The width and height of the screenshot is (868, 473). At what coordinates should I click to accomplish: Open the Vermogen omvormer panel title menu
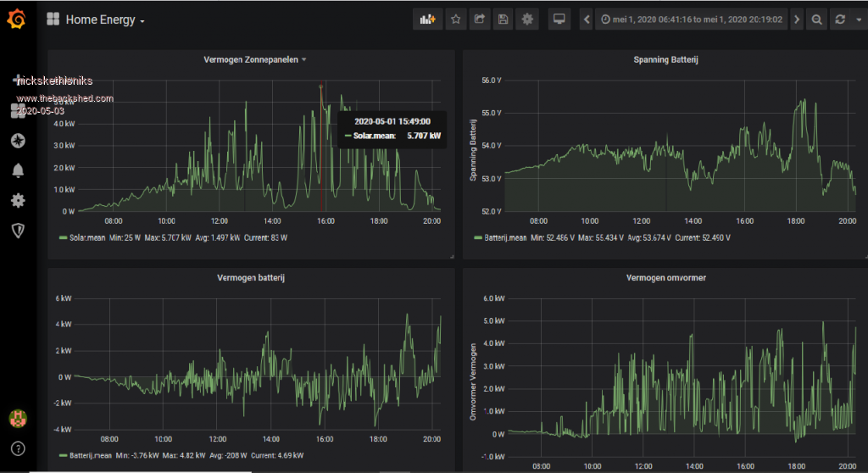click(x=665, y=277)
